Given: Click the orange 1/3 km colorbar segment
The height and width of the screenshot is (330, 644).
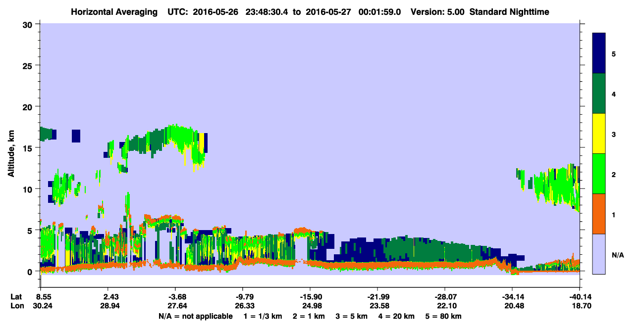Looking at the screenshot, I should coord(599,214).
